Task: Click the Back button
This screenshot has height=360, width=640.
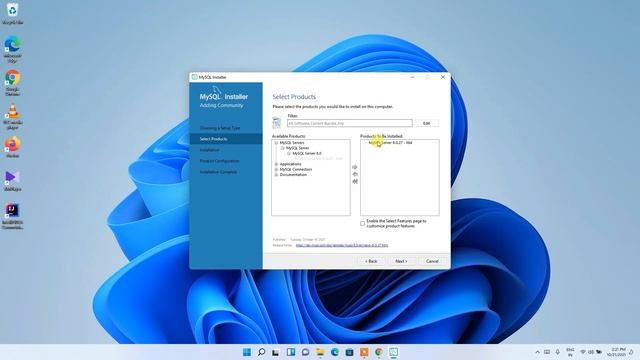Action: pyautogui.click(x=371, y=261)
